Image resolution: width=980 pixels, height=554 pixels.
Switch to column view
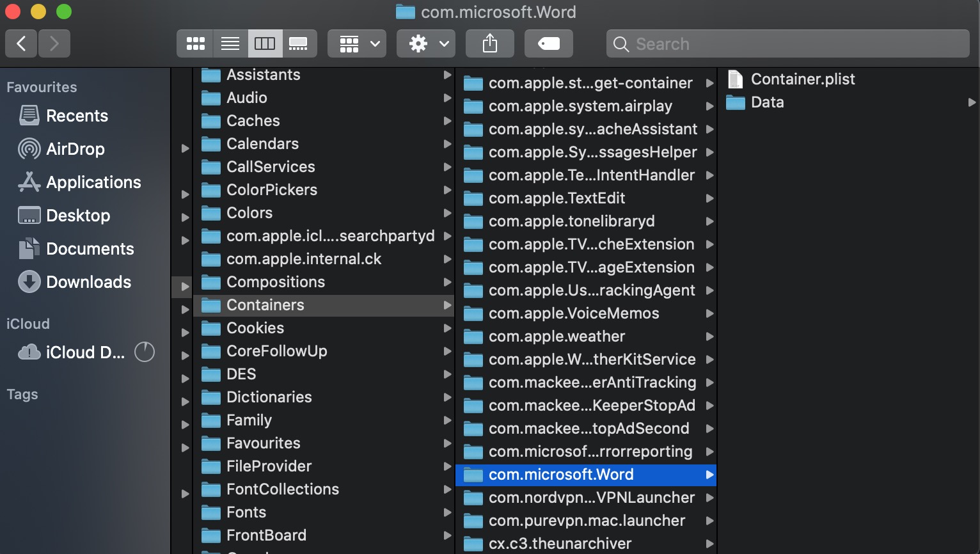point(265,44)
